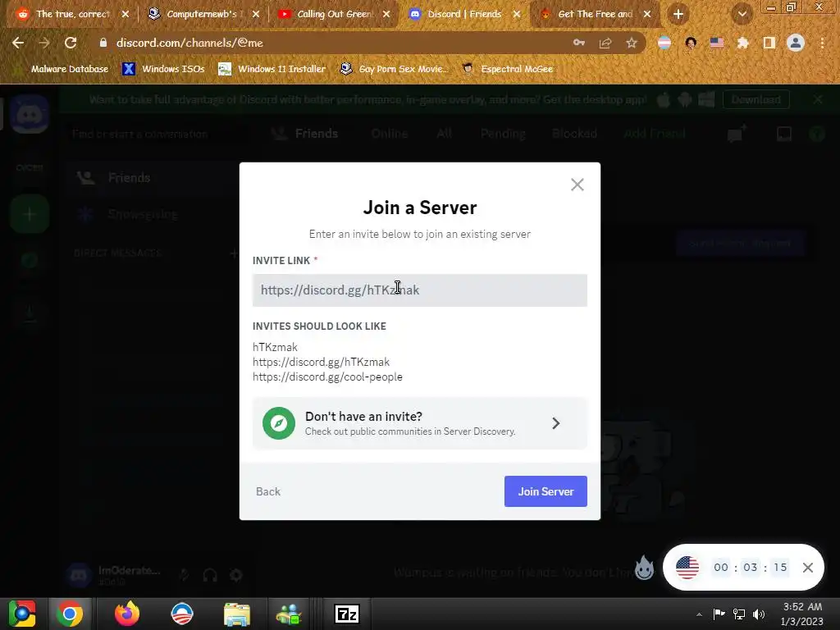Select the Blocked friends tab
840x630 pixels.
[x=574, y=134]
